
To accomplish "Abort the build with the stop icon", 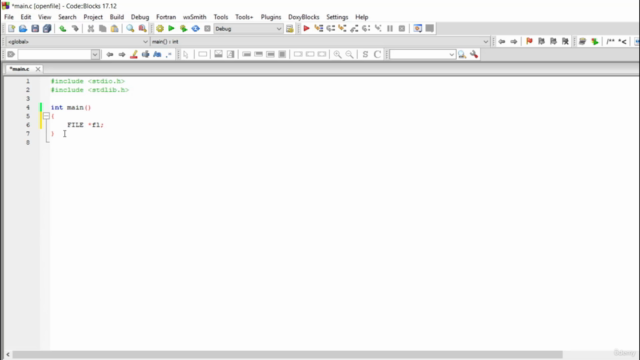I will click(x=207, y=29).
